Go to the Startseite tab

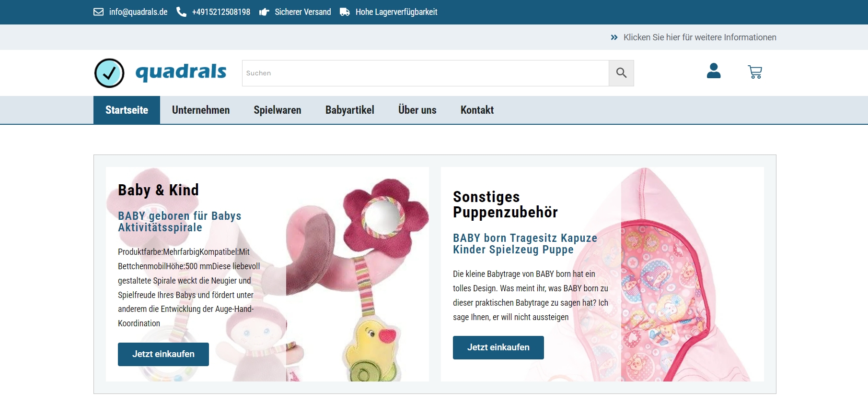click(x=127, y=110)
